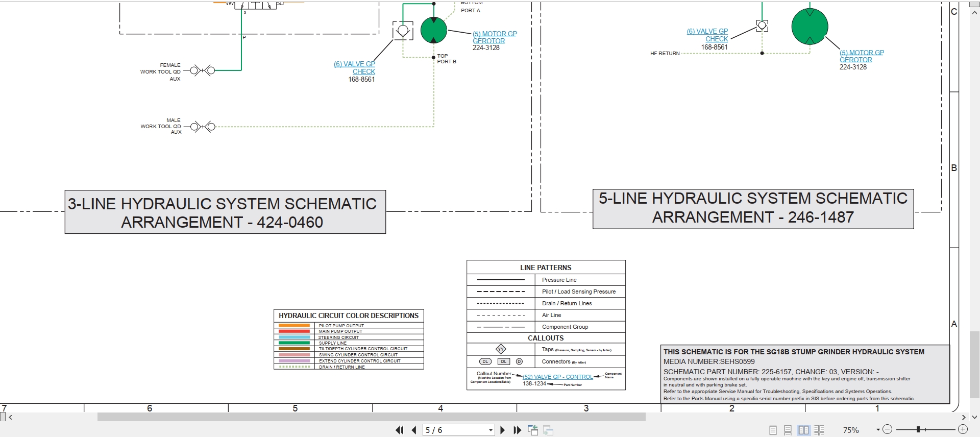
Task: Click the HF RETURN label
Action: point(665,53)
